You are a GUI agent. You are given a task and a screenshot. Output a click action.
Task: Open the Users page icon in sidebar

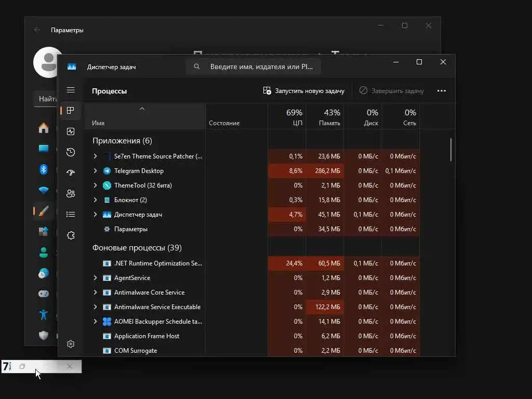click(71, 193)
